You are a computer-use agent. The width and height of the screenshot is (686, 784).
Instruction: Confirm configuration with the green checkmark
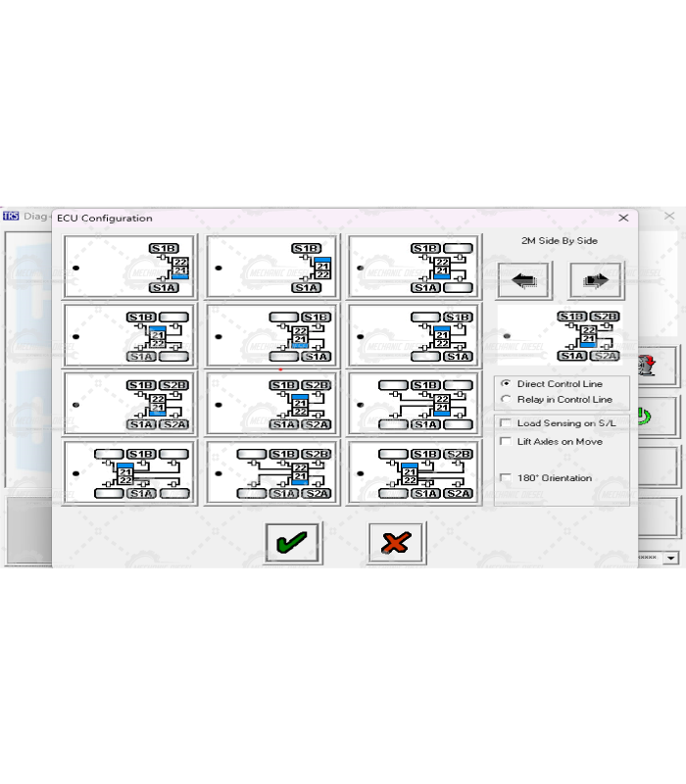[292, 542]
